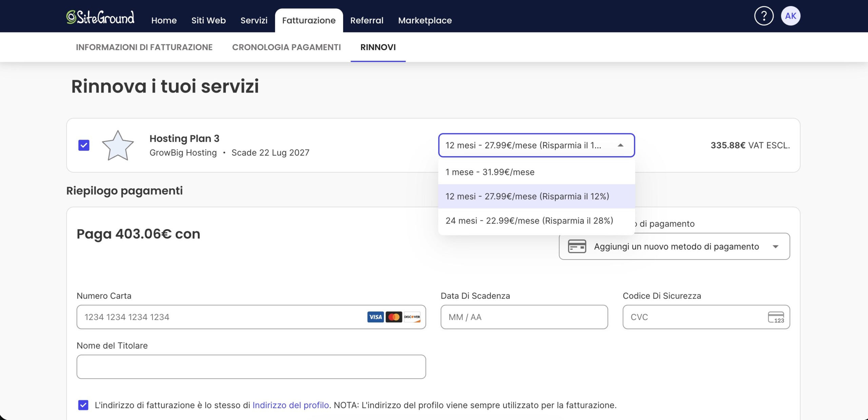Click the Rinnova i tuoi servizi heading
868x420 pixels.
pyautogui.click(x=165, y=86)
